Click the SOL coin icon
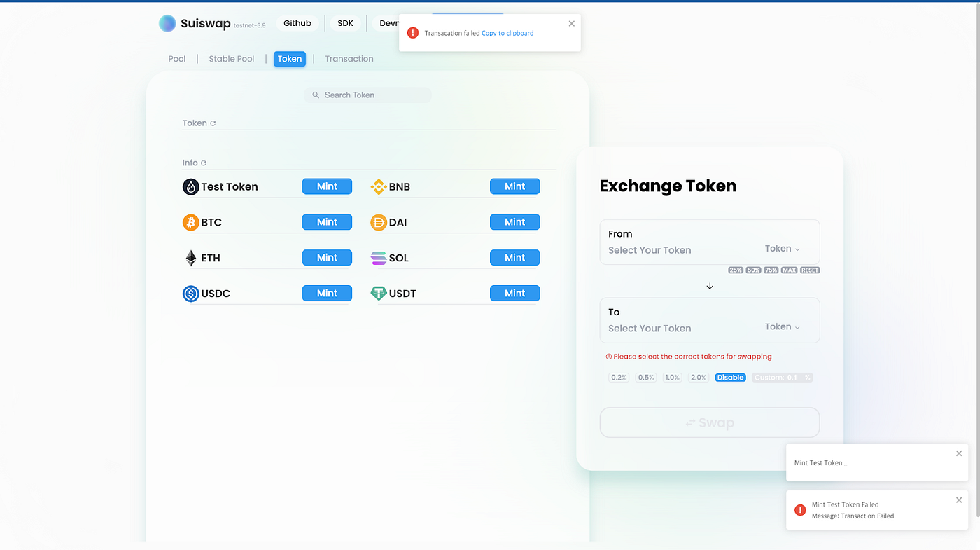Screen dimensions: 980x550 [x=379, y=258]
